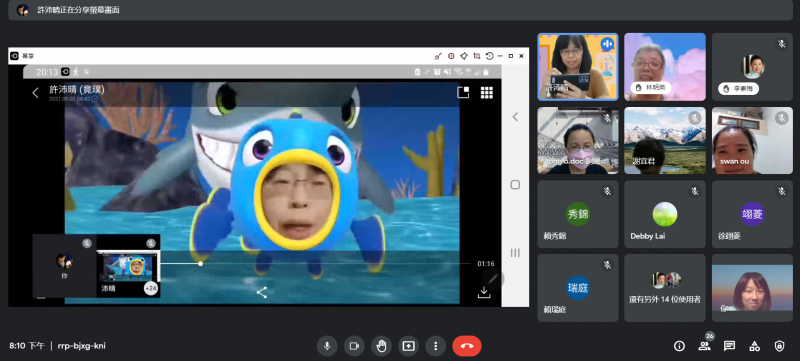The width and height of the screenshot is (800, 361).
Task: Open the grid view icon in video header
Action: tap(487, 92)
